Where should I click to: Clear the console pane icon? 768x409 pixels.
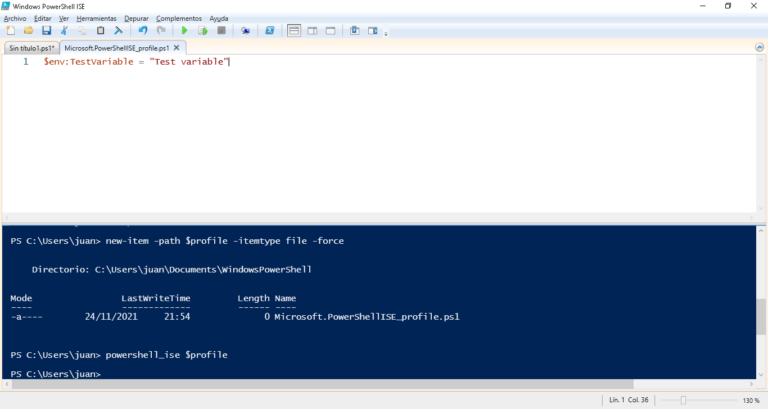tap(119, 30)
